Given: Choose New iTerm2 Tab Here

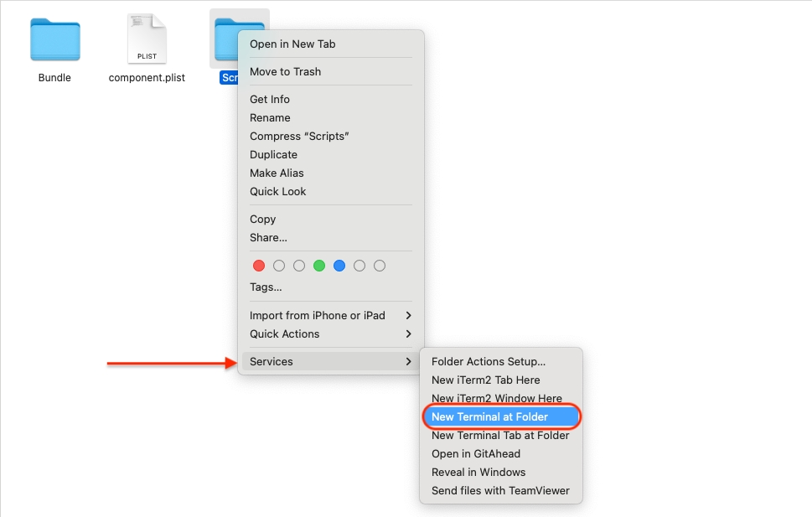Looking at the screenshot, I should pos(485,380).
